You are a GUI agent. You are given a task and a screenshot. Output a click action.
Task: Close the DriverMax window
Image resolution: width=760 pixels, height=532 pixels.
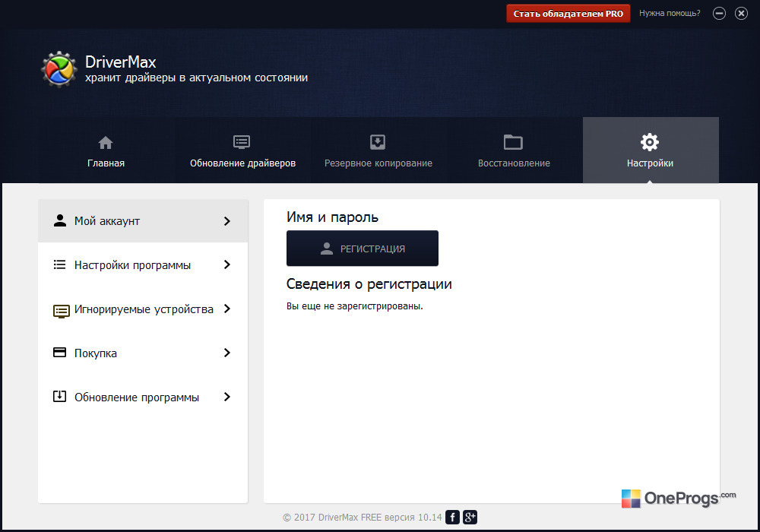coord(741,14)
